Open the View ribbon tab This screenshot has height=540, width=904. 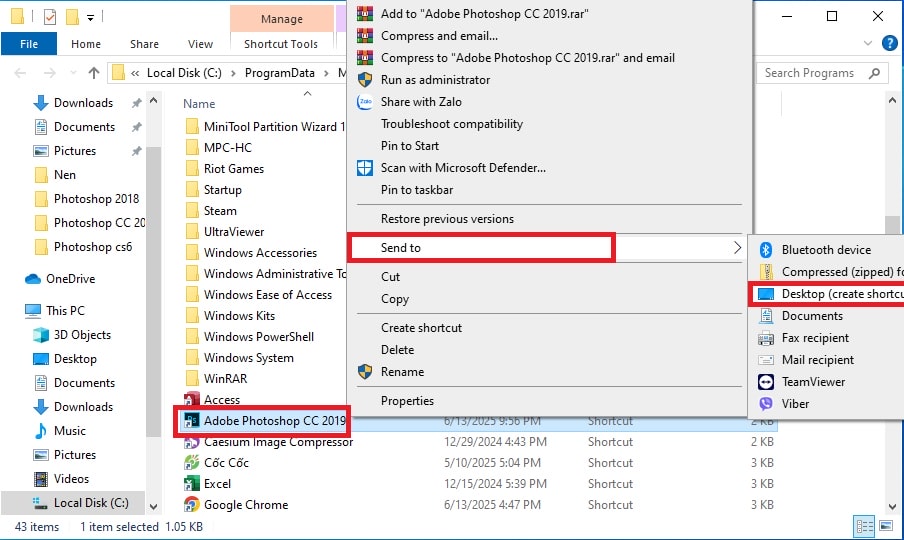click(x=200, y=44)
